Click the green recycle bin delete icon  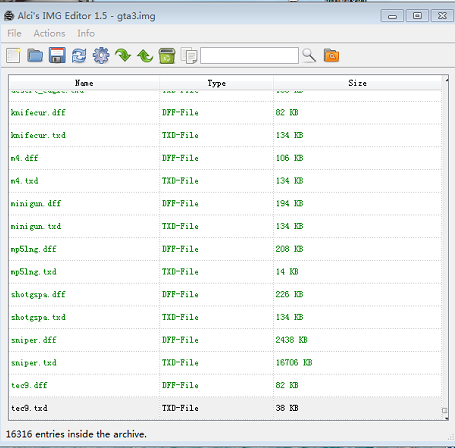(167, 55)
